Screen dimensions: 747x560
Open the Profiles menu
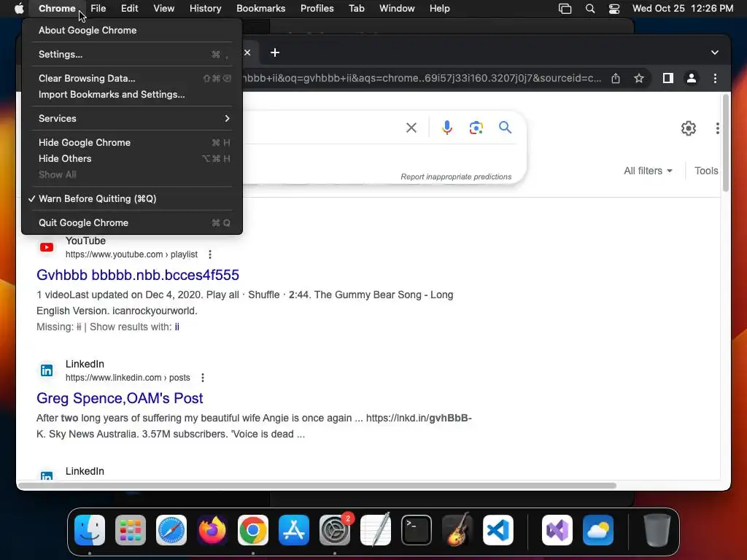pos(317,9)
